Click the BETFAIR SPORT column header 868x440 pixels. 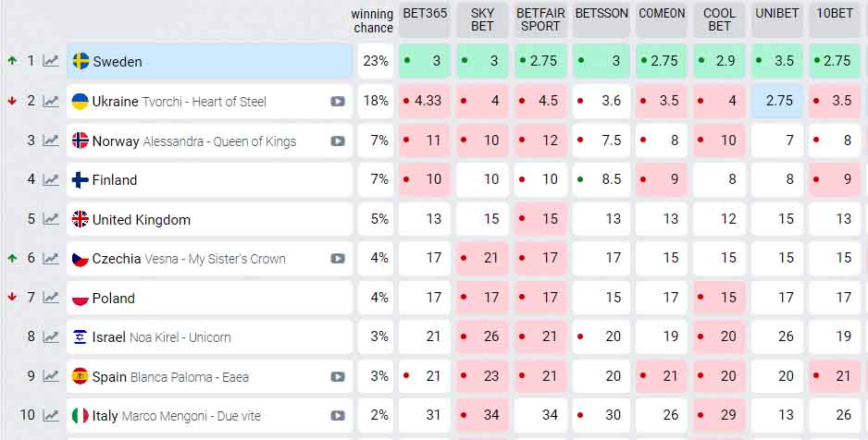[x=540, y=20]
